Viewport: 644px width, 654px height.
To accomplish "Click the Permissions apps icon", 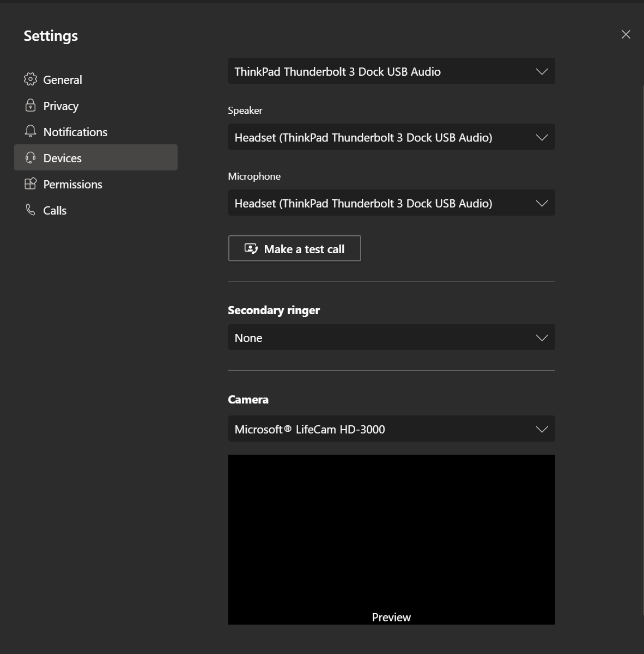I will (31, 184).
